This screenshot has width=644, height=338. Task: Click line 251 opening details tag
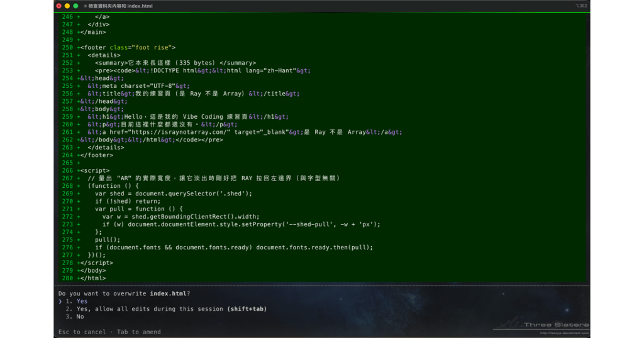click(104, 55)
